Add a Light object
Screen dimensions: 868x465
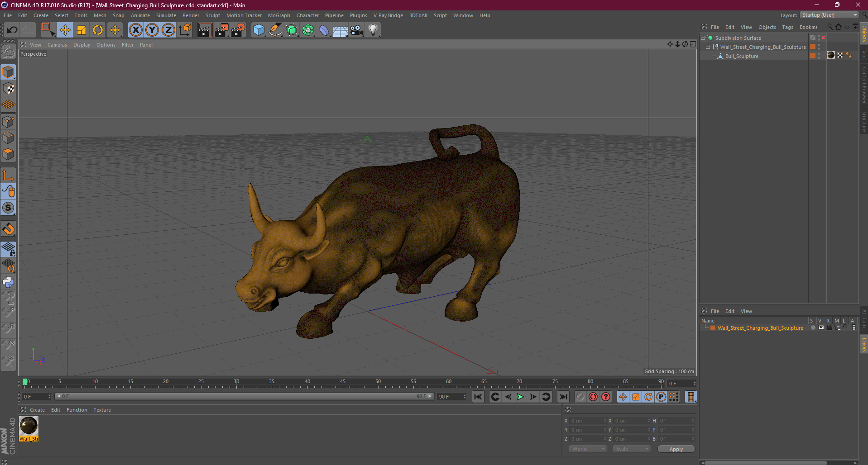373,30
